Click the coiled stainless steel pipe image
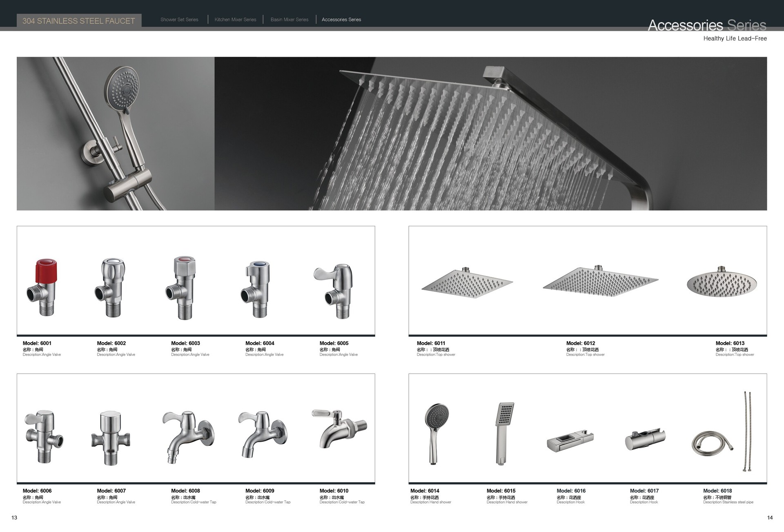Screen dimensions: 784x532 [x=712, y=443]
